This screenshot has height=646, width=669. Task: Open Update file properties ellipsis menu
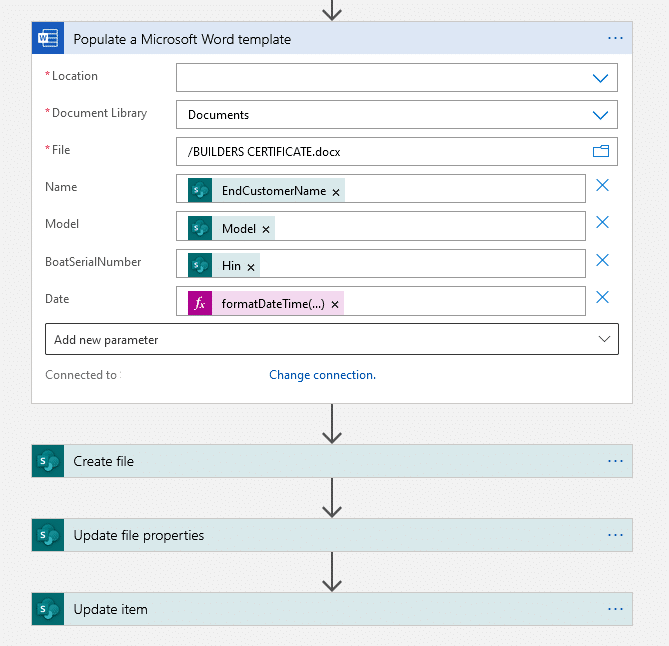pos(615,535)
